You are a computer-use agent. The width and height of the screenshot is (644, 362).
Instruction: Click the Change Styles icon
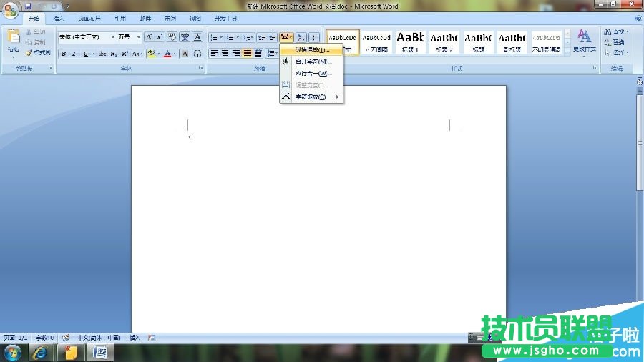tap(585, 41)
